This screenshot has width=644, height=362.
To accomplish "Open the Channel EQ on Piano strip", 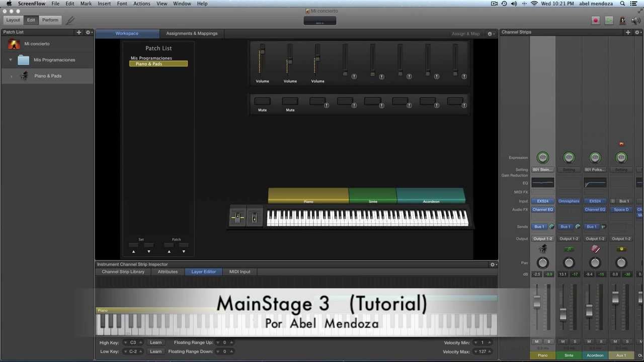I will 542,210.
